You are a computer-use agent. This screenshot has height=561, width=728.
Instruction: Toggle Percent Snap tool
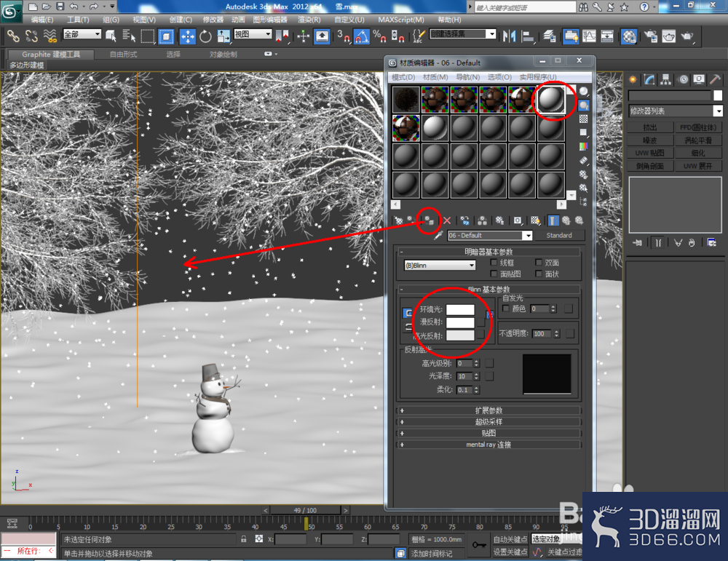tap(379, 36)
